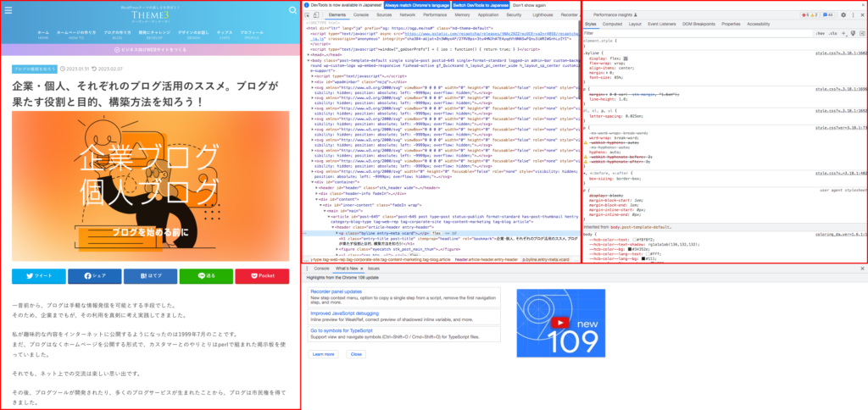Expand the header id="header" node
Screen dimensions: 868x410
(317, 187)
